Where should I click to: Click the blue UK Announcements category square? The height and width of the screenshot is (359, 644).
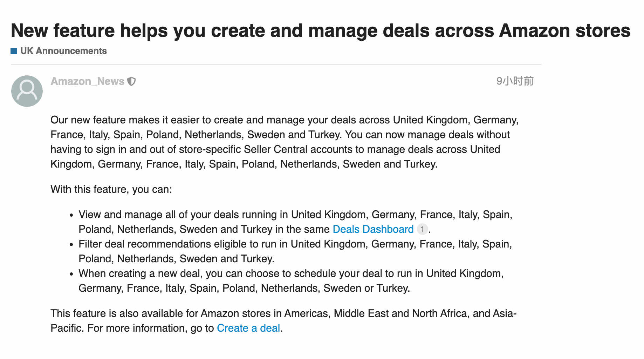(x=14, y=51)
